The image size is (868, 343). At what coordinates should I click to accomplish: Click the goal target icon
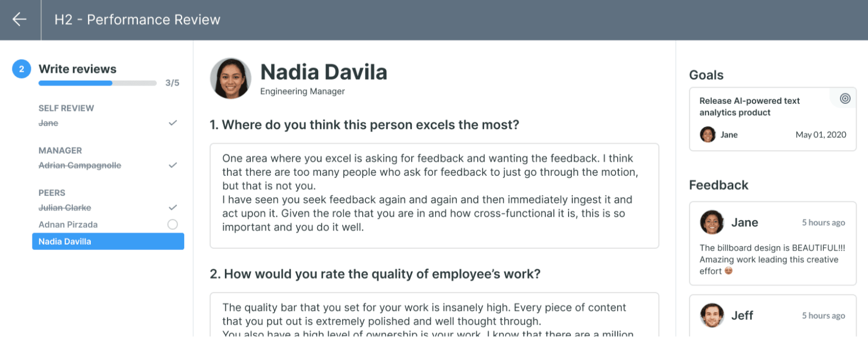pos(845,98)
